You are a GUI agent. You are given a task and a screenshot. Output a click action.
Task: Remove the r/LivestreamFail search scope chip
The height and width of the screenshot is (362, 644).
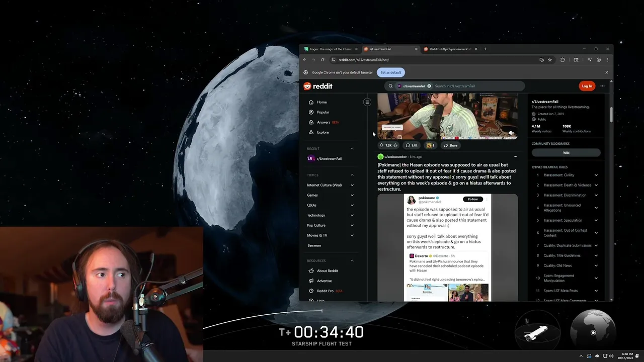coord(429,86)
